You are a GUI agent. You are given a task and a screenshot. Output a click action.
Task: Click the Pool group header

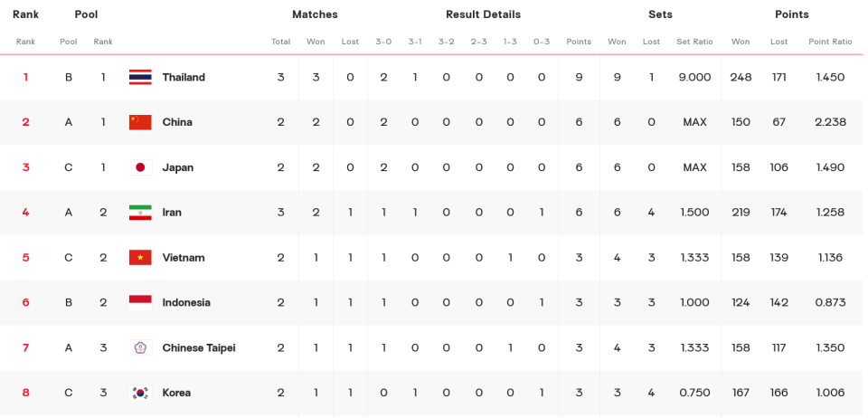[x=87, y=14]
